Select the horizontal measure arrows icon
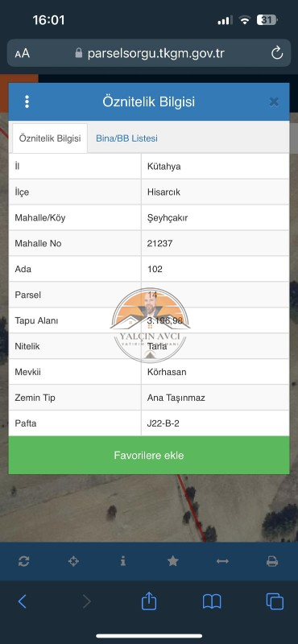 pos(222,561)
